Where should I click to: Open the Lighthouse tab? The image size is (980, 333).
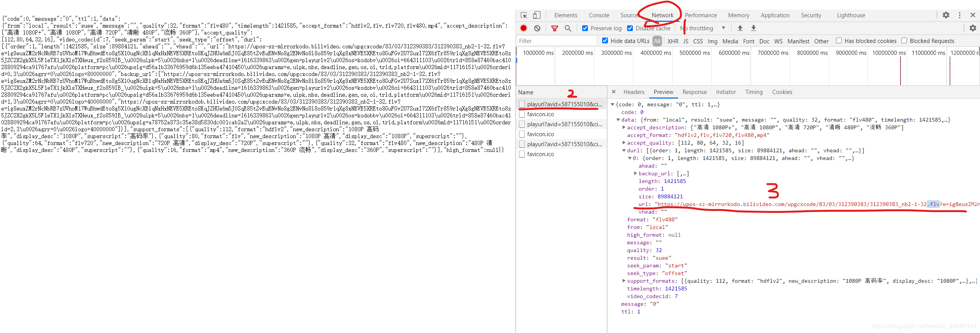(x=851, y=15)
